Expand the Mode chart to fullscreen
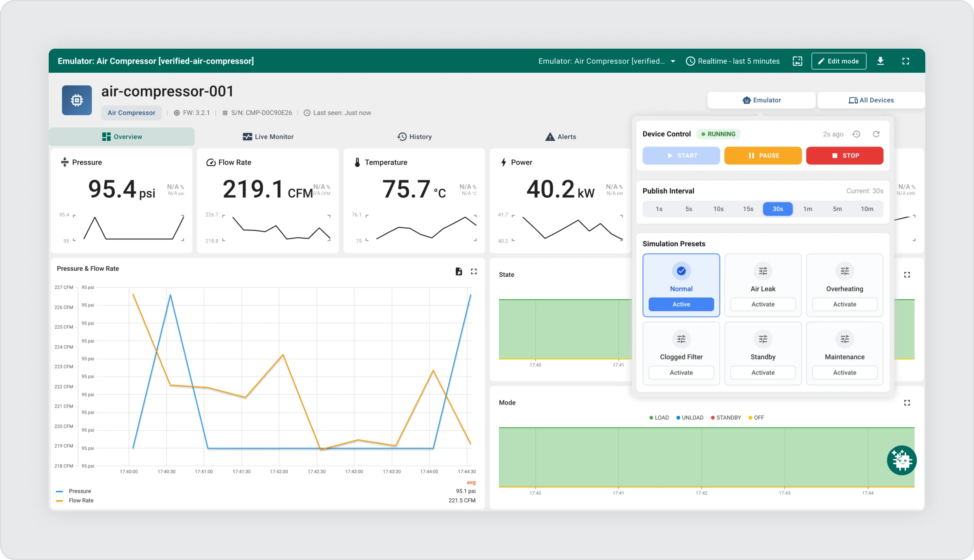The width and height of the screenshot is (974, 560). (x=907, y=403)
